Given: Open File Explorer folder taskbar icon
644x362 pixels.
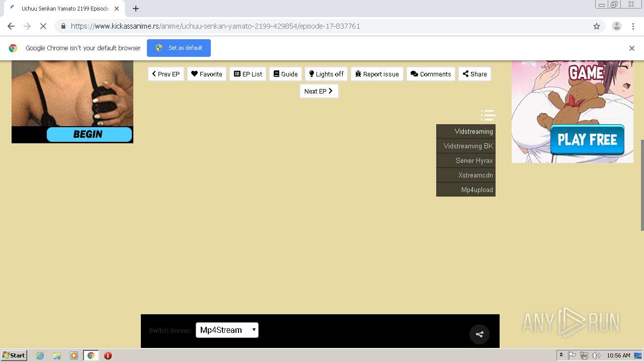Looking at the screenshot, I should (57, 355).
